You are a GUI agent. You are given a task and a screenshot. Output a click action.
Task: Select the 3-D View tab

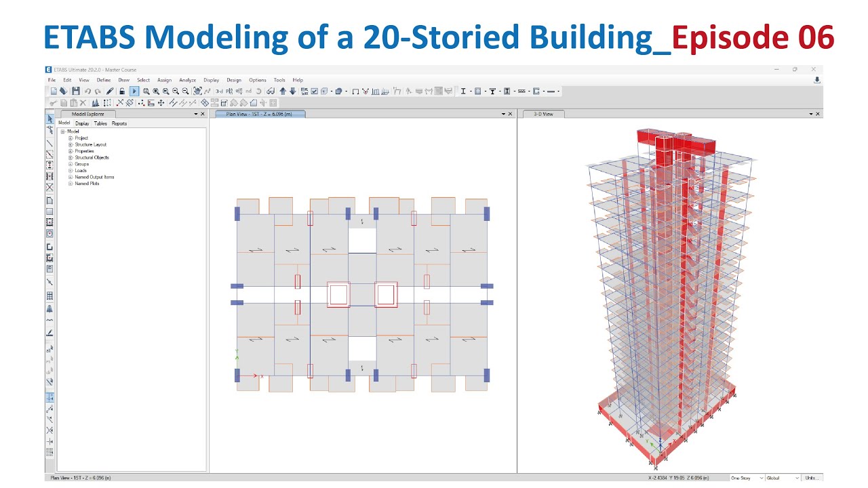pos(543,114)
